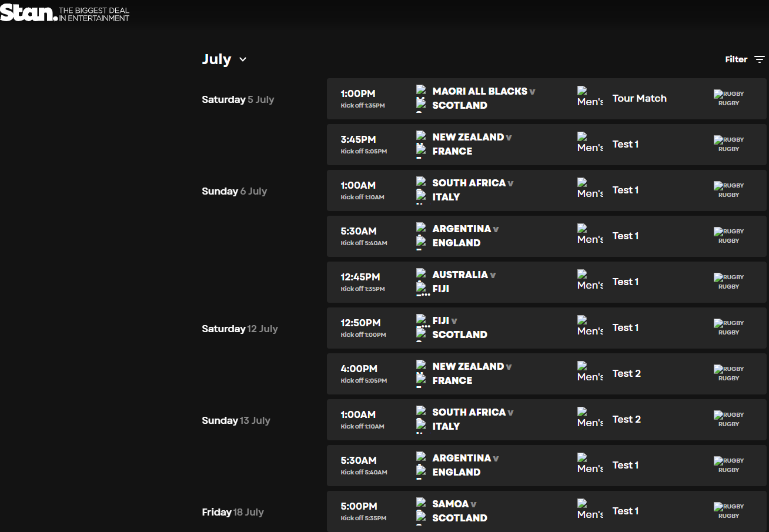Open Maori All Blacks v Scotland match
The width and height of the screenshot is (769, 532).
(x=547, y=99)
